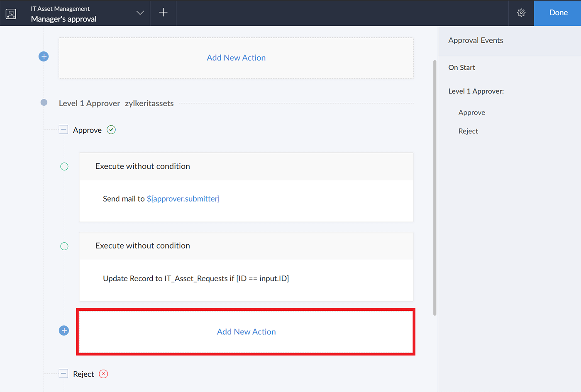Expand the Manager's approval workflow dropdown
581x392 pixels.
pyautogui.click(x=140, y=13)
